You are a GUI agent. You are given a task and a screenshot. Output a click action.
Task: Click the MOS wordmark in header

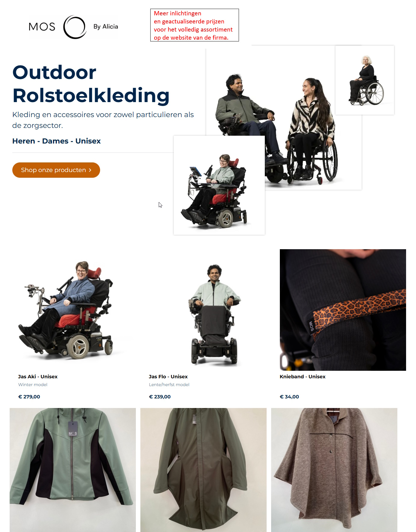[x=42, y=27]
